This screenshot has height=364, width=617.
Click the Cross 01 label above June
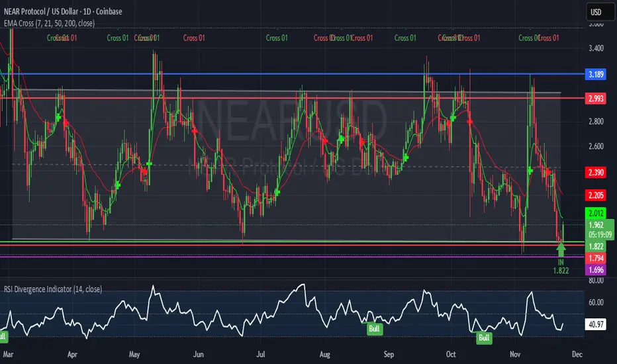(194, 38)
